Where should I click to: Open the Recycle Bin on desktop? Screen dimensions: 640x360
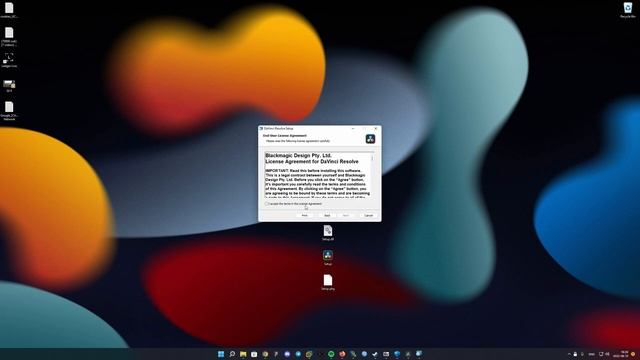pos(628,10)
